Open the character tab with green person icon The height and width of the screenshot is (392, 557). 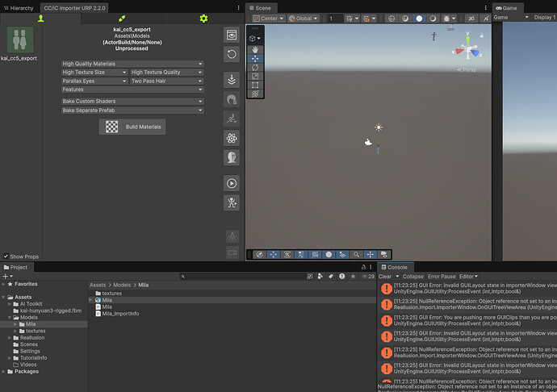(x=41, y=19)
